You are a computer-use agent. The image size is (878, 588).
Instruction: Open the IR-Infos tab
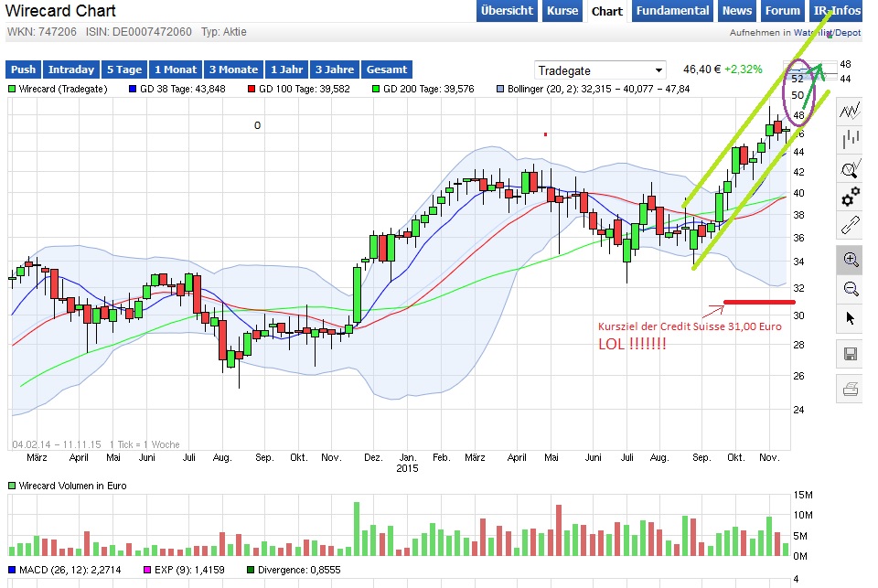[837, 11]
